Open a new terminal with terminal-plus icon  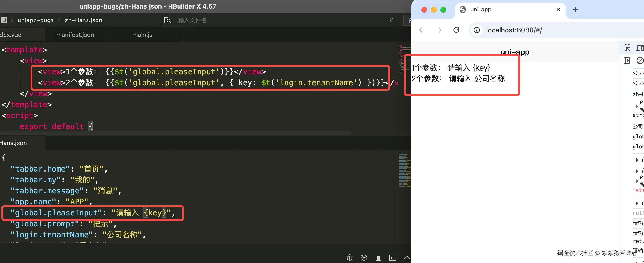tap(393, 258)
